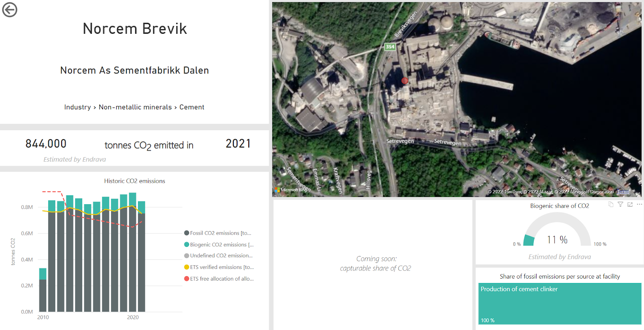Screen dimensions: 644x330
Task: Click the gauge's 100 % maximum label
Action: click(600, 244)
